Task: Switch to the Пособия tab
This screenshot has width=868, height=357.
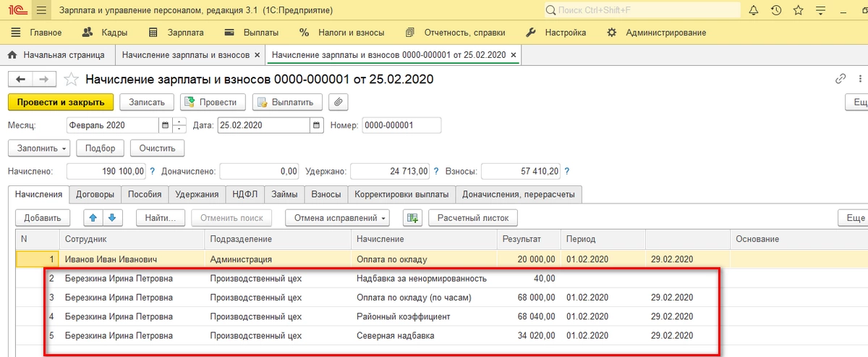Action: 145,194
